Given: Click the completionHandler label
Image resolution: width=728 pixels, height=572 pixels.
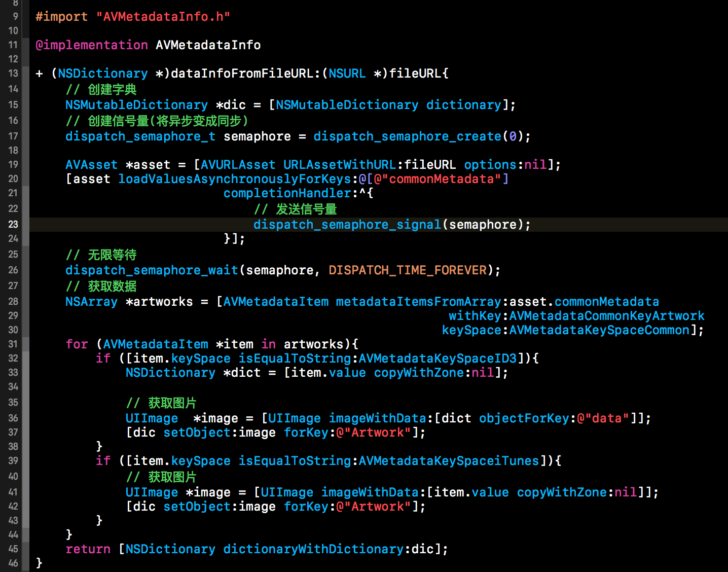Looking at the screenshot, I should (287, 193).
